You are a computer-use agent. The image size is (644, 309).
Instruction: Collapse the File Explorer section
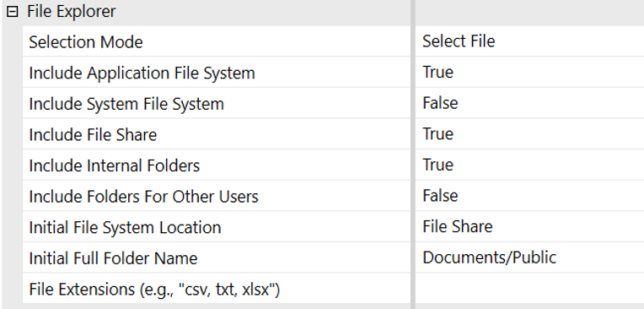(13, 12)
